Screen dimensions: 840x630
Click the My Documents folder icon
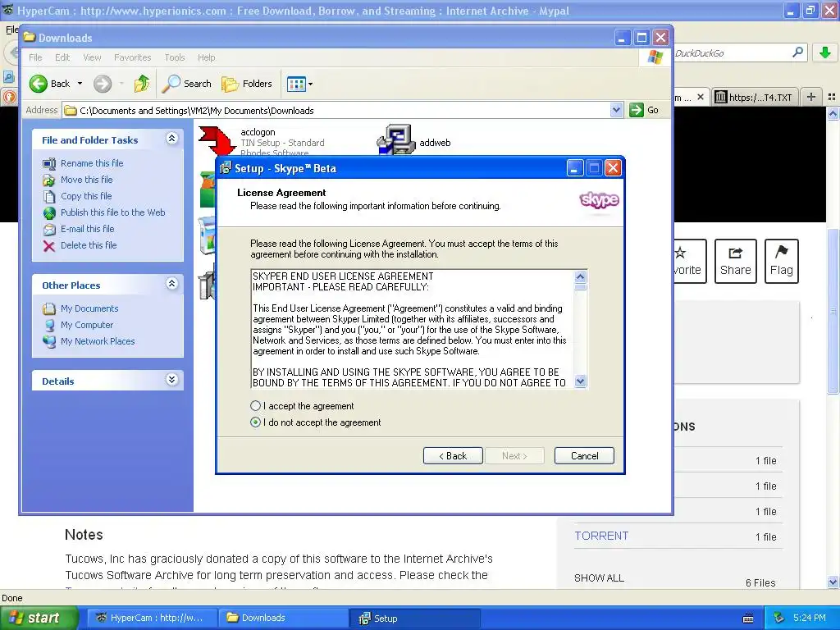49,309
